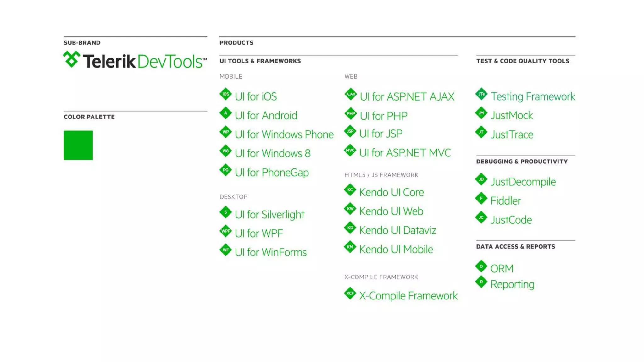
Task: Click the WP Windows Phone diamond icon
Action: pos(225,132)
